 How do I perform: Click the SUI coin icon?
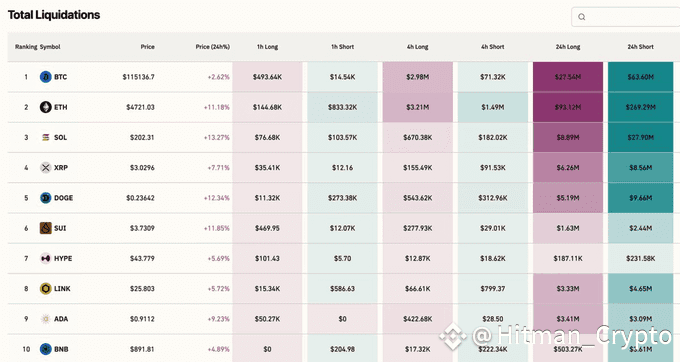[x=46, y=228]
